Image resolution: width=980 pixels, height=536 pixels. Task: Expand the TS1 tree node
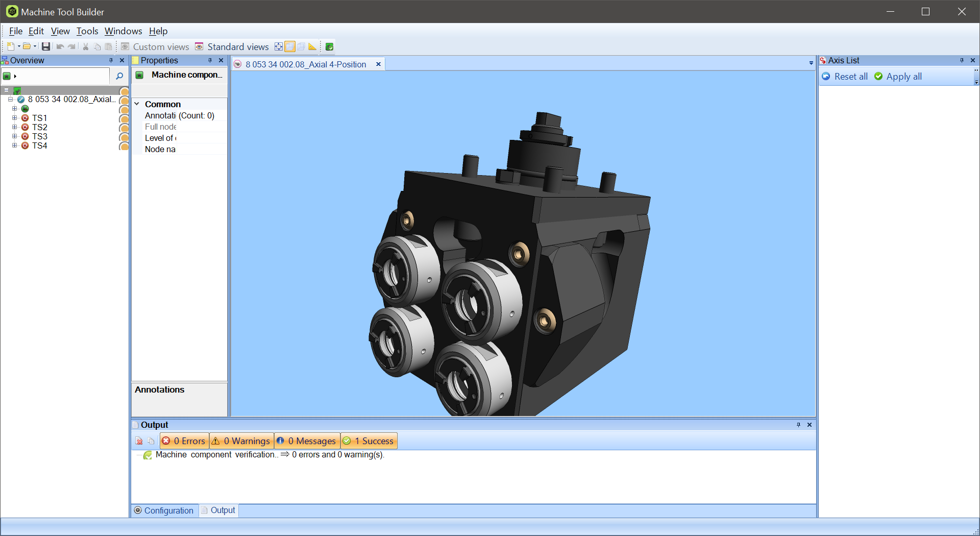click(14, 118)
